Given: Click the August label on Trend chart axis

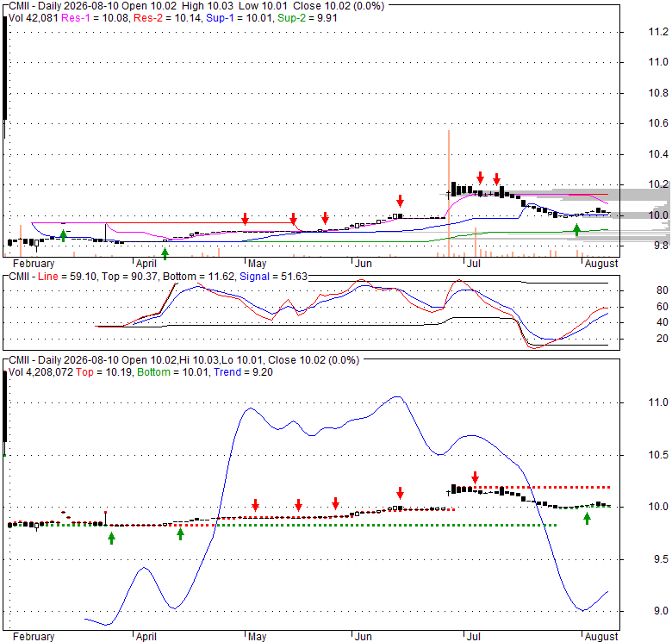Looking at the screenshot, I should [x=601, y=637].
